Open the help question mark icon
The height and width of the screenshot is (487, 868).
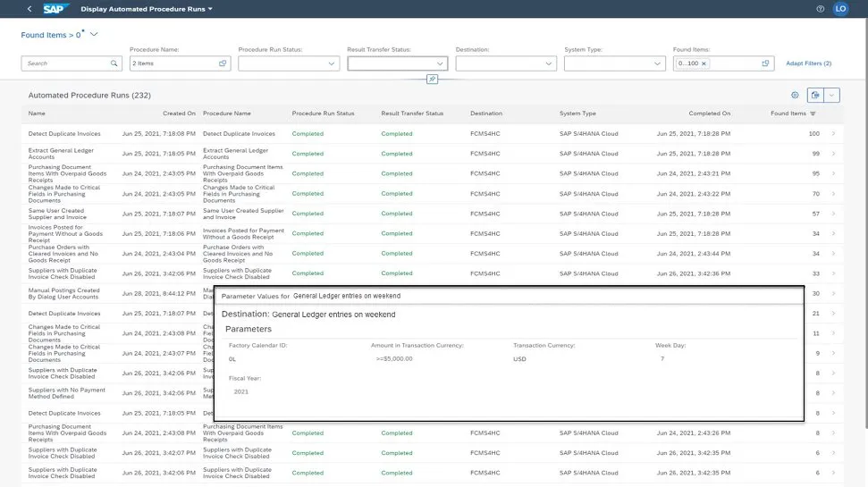tap(820, 9)
